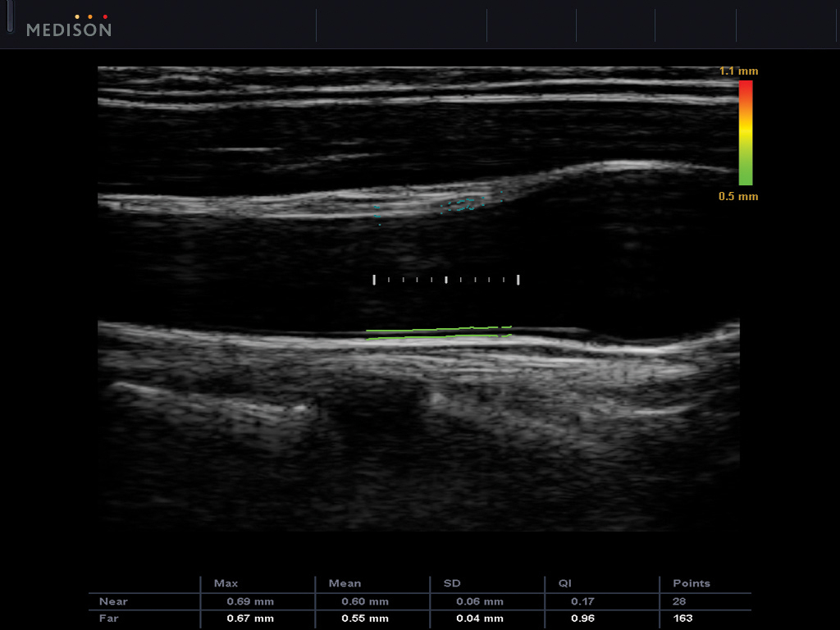This screenshot has width=840, height=630.
Task: Click Near Points value 28
Action: (678, 601)
